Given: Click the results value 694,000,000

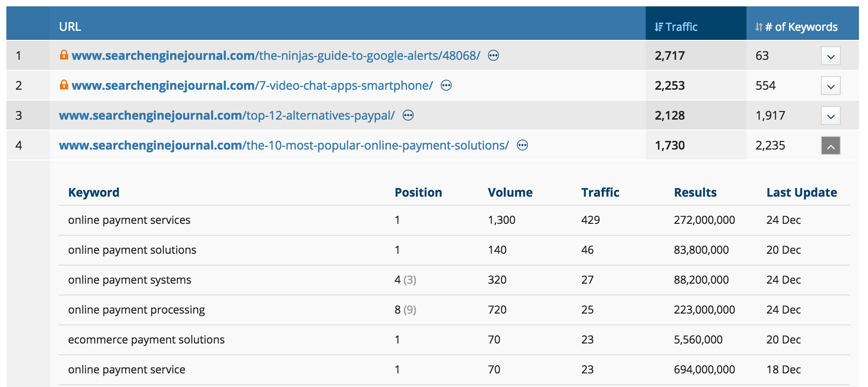Looking at the screenshot, I should tap(704, 370).
